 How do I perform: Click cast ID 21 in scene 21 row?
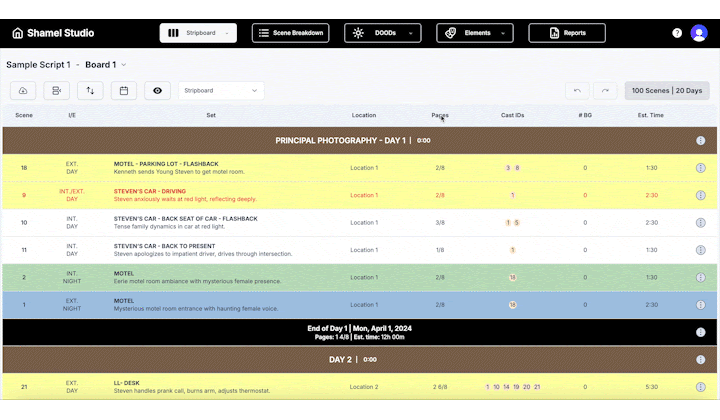tap(537, 387)
